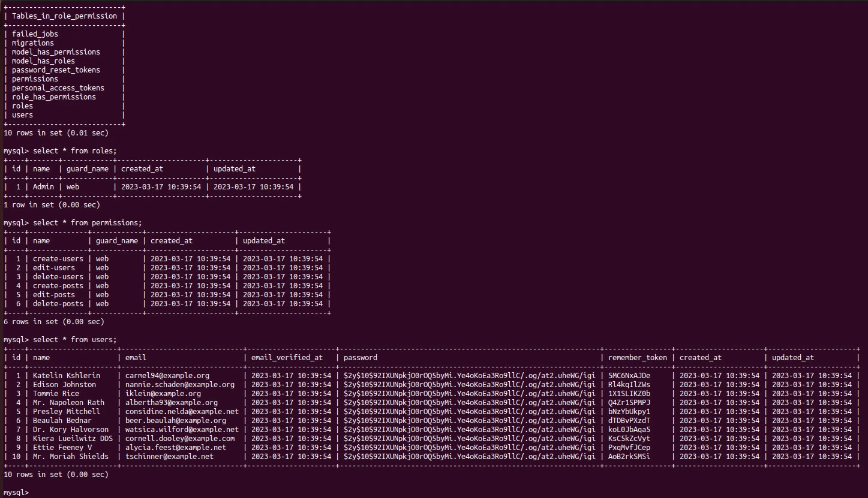Click the 'failed_jobs' table name

point(35,34)
